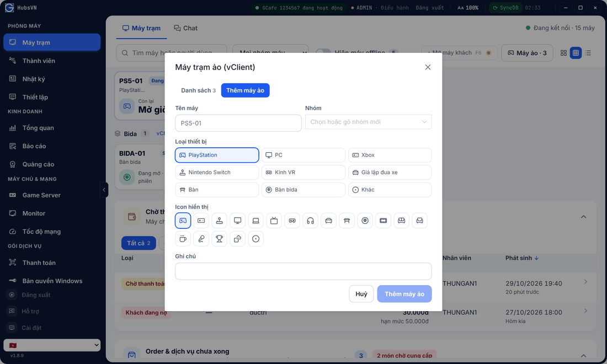607x364 pixels.
Task: Select the coffee cup icon under Icon hiển thị
Action: coord(183,239)
